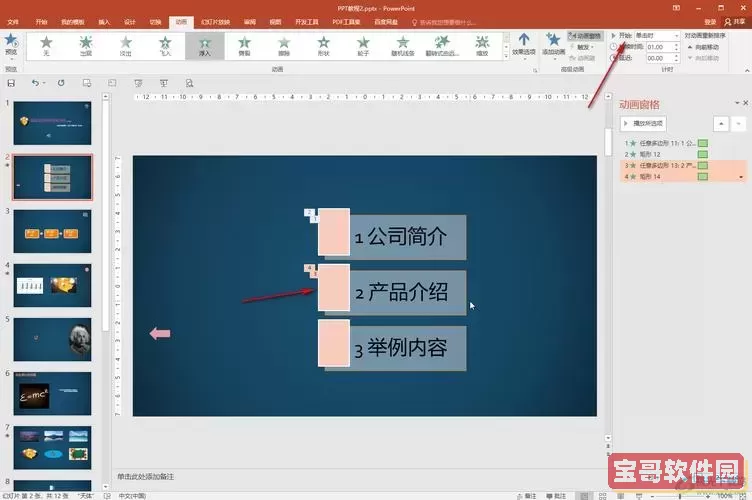This screenshot has width=752, height=500.
Task: Click the Save icon in quick access toolbar
Action: [11, 83]
